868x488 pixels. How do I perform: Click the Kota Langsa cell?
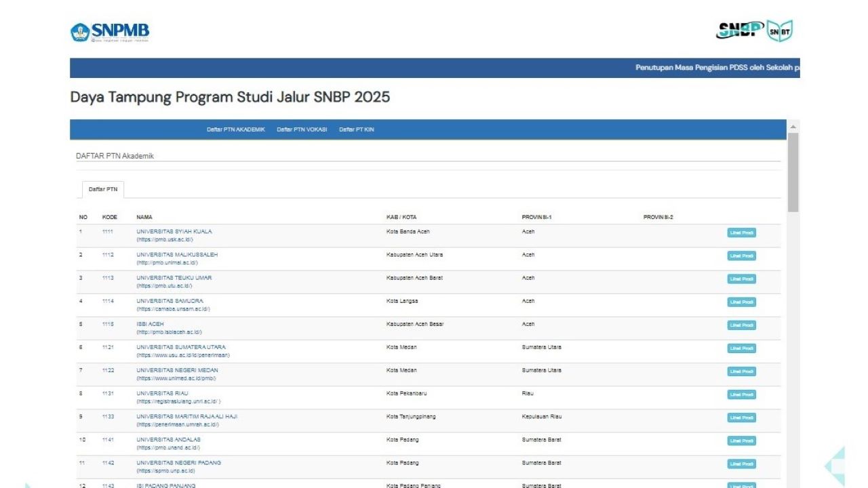(402, 301)
